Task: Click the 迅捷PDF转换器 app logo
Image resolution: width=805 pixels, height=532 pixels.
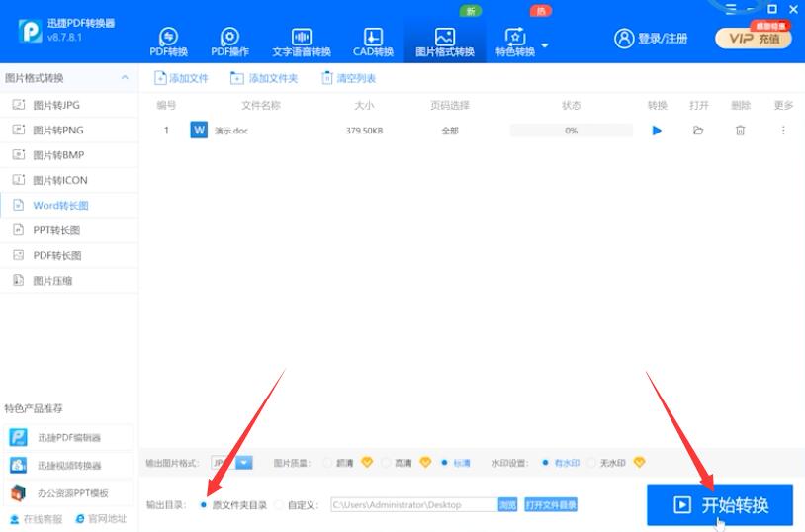Action: tap(30, 31)
